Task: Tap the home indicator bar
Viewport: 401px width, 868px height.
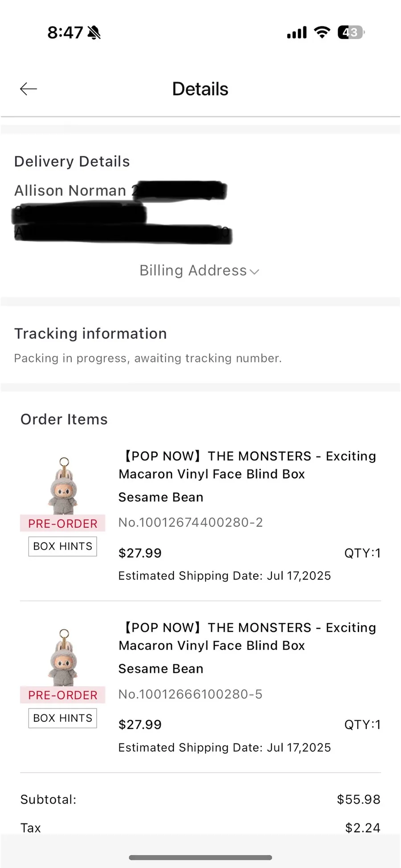Action: tap(200, 857)
